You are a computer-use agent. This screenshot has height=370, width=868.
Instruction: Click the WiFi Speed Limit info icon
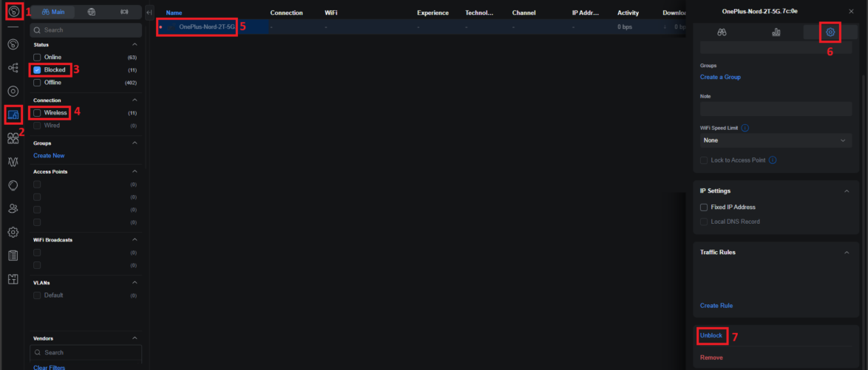[x=745, y=128]
